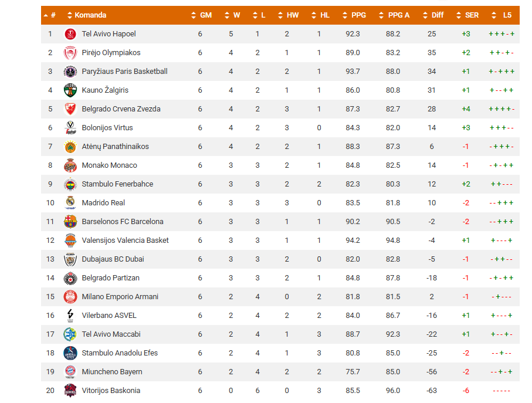Click the Belgrado Crvena Zvezda logo
This screenshot has width=532, height=403.
click(x=70, y=109)
